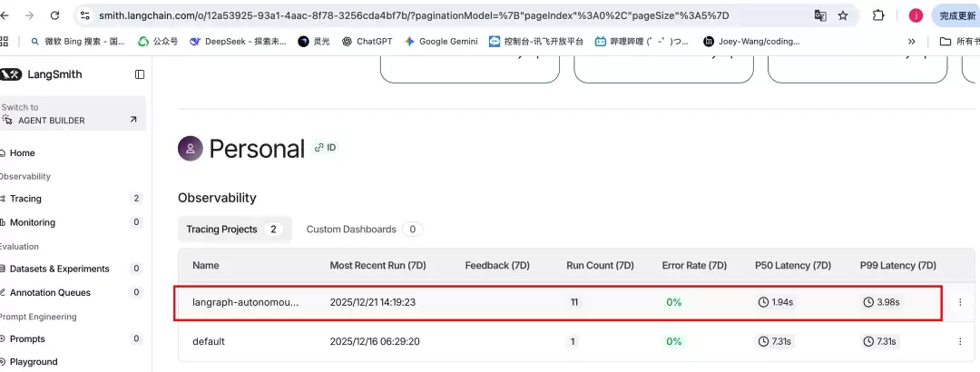The width and height of the screenshot is (980, 372).
Task: Click the browser address bar URL
Action: pyautogui.click(x=413, y=15)
